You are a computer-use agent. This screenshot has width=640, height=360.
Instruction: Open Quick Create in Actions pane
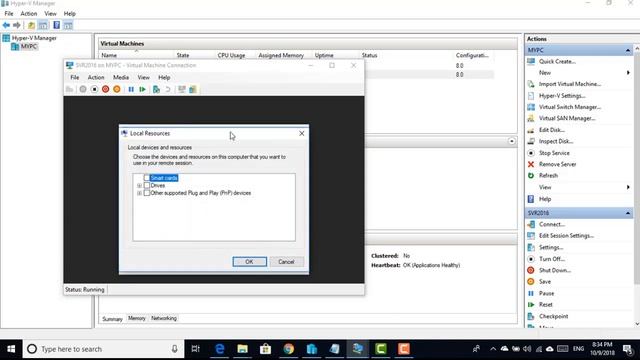tap(557, 61)
